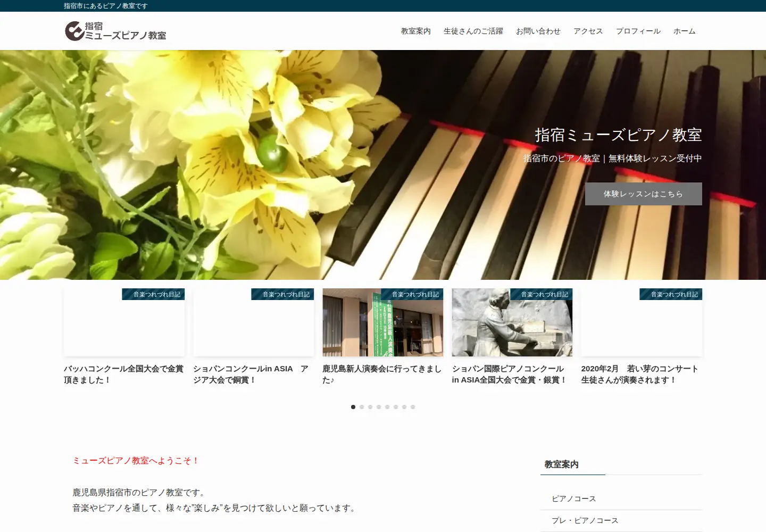The image size is (766, 532).
Task: Click the 体験レッスンはこちら button
Action: 644,194
